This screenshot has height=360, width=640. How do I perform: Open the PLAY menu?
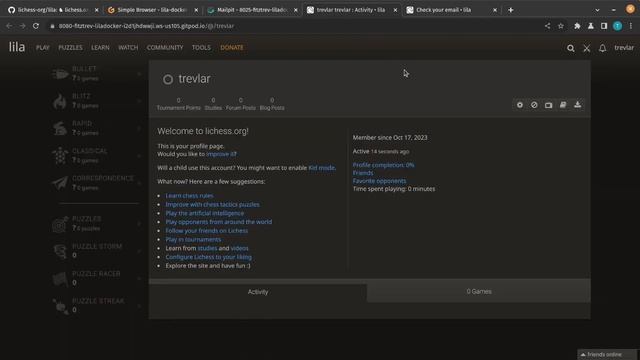(42, 48)
